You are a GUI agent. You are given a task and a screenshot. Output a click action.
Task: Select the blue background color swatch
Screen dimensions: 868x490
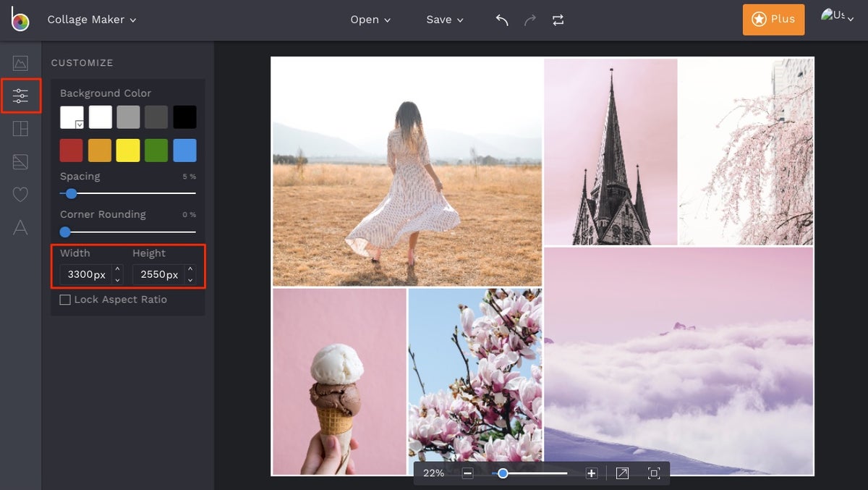[x=185, y=150]
